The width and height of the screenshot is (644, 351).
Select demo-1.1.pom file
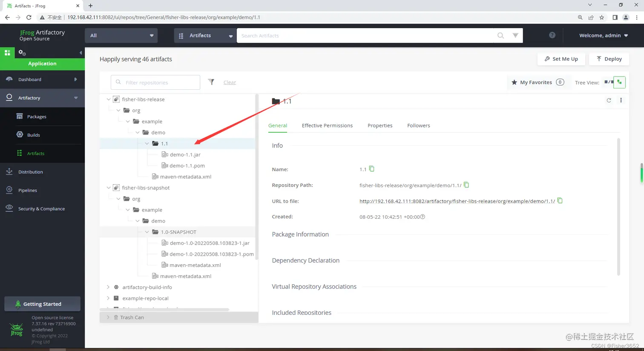pos(187,166)
